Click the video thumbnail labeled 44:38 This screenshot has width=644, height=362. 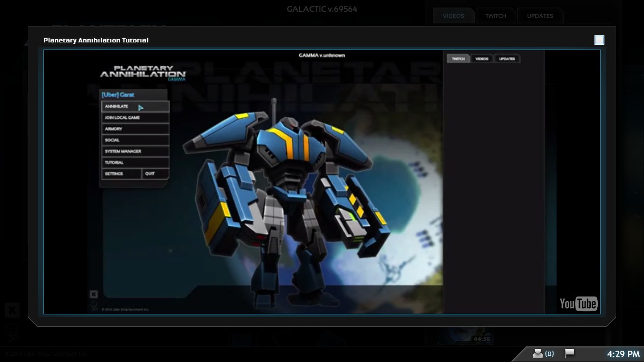[x=465, y=336]
